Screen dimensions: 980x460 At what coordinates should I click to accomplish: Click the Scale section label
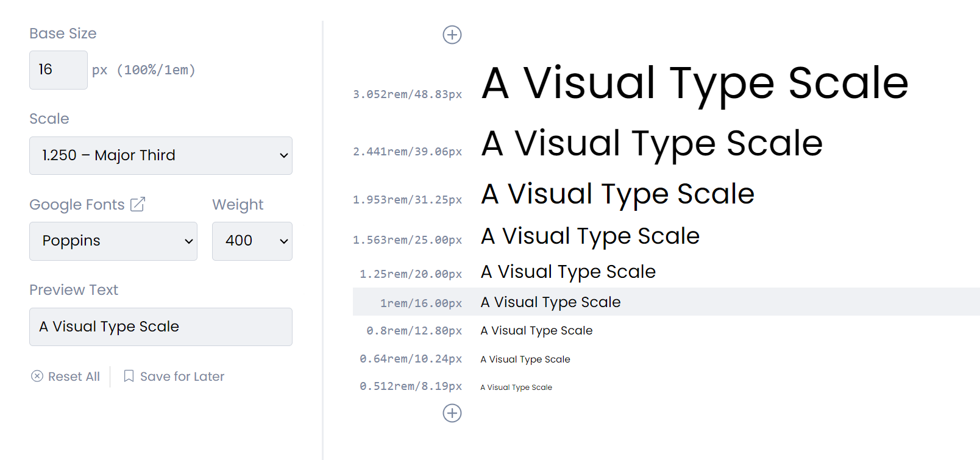click(x=49, y=119)
